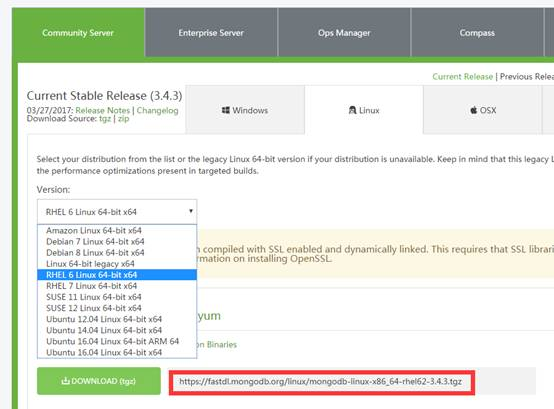Image resolution: width=554 pixels, height=409 pixels.
Task: Select the Linux platform tab
Action: coord(364,110)
